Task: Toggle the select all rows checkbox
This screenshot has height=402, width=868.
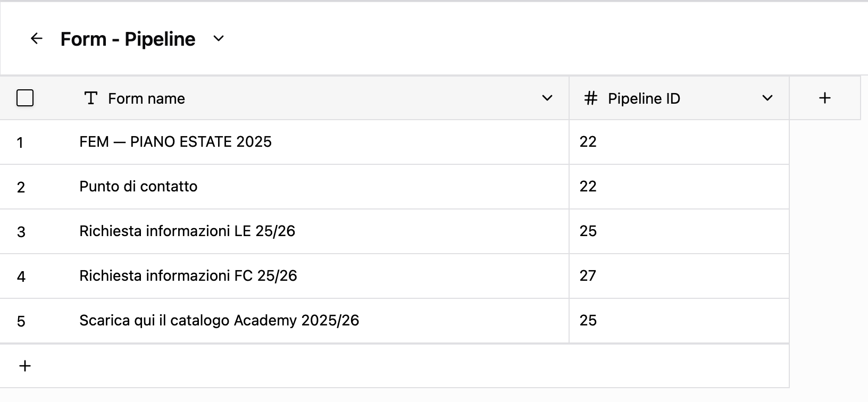Action: 25,98
